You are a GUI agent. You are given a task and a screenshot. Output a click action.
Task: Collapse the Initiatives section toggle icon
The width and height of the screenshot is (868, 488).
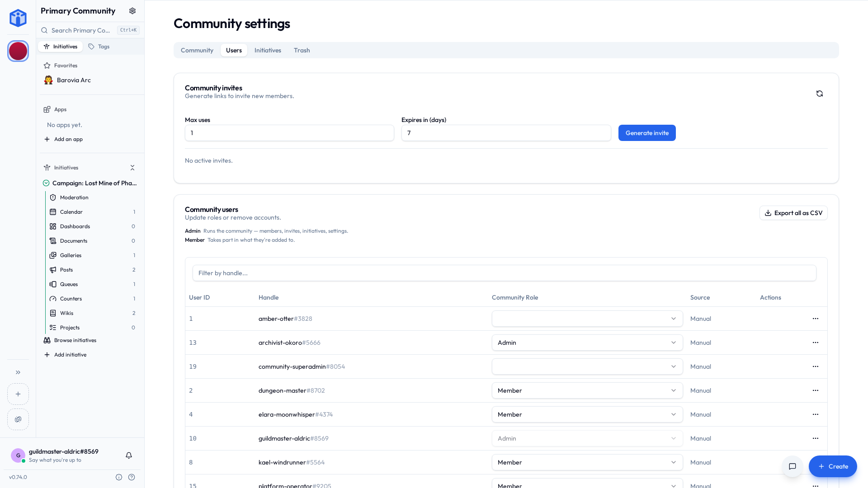[132, 168]
